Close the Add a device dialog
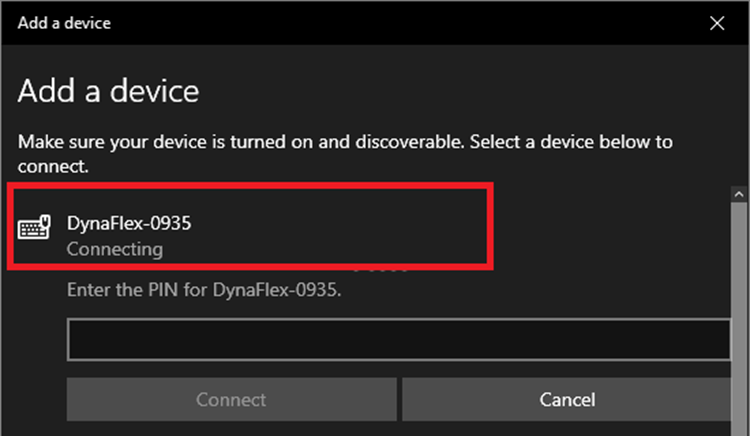 click(x=717, y=23)
